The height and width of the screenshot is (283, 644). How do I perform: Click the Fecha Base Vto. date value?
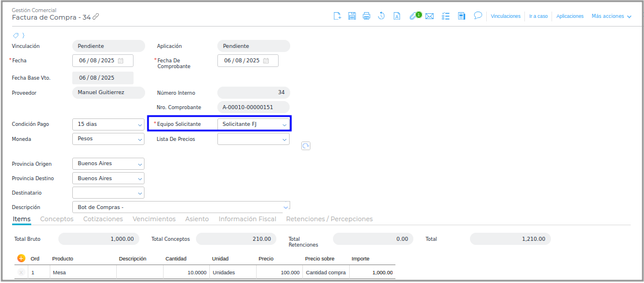pyautogui.click(x=103, y=78)
